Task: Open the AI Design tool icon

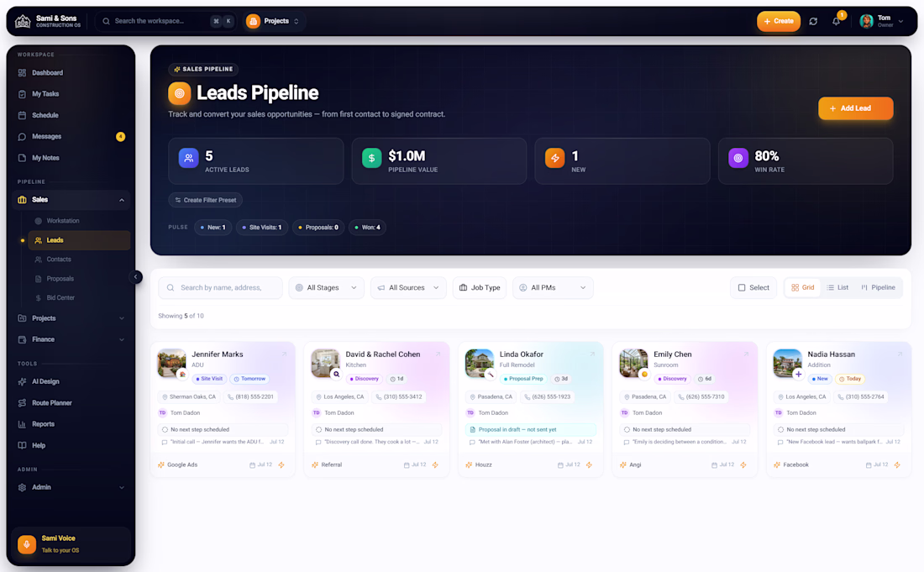Action: (23, 381)
